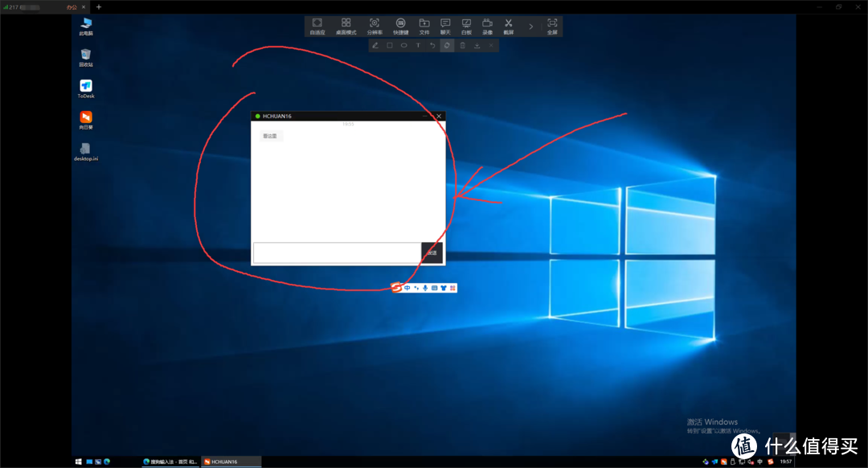Open the 快捷键 shortcut keys menu
This screenshot has width=868, height=468.
tap(400, 26)
